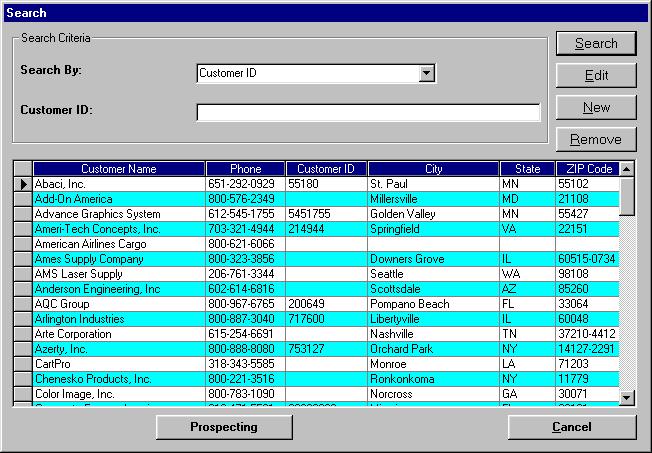Click the ZIP code cell 37210-4412
This screenshot has height=453, width=652.
(587, 334)
